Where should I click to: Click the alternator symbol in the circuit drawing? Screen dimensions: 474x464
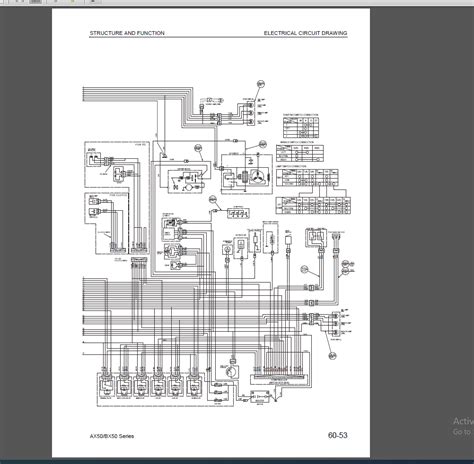(259, 176)
